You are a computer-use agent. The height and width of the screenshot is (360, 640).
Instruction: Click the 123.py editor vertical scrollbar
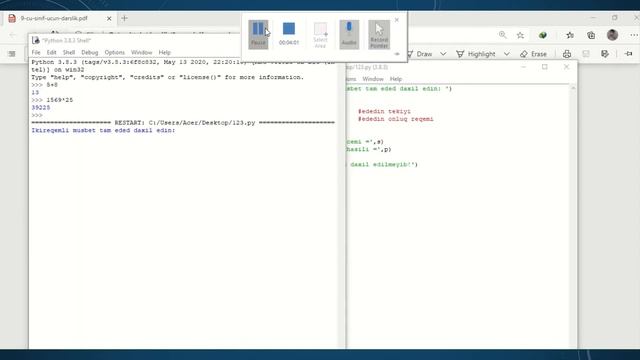coord(573,216)
